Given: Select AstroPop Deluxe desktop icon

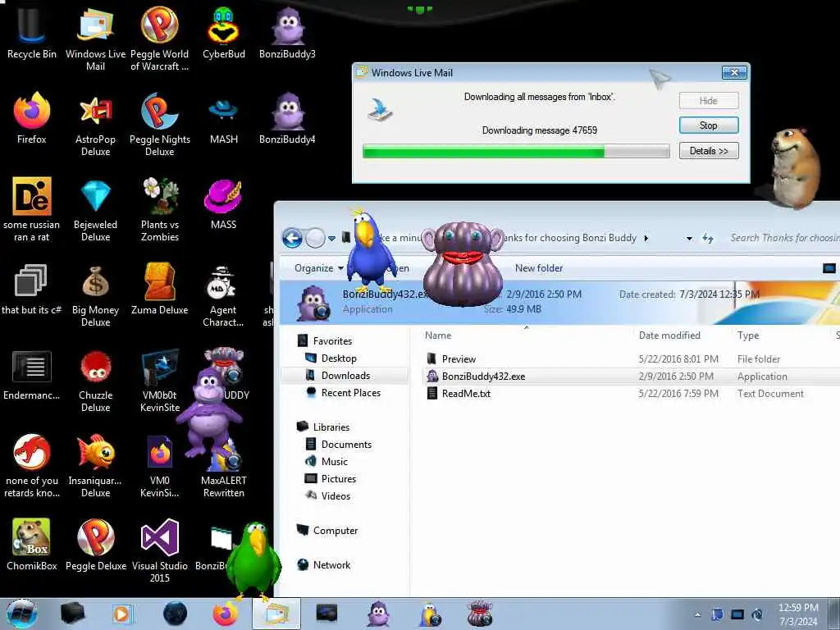Looking at the screenshot, I should click(95, 124).
